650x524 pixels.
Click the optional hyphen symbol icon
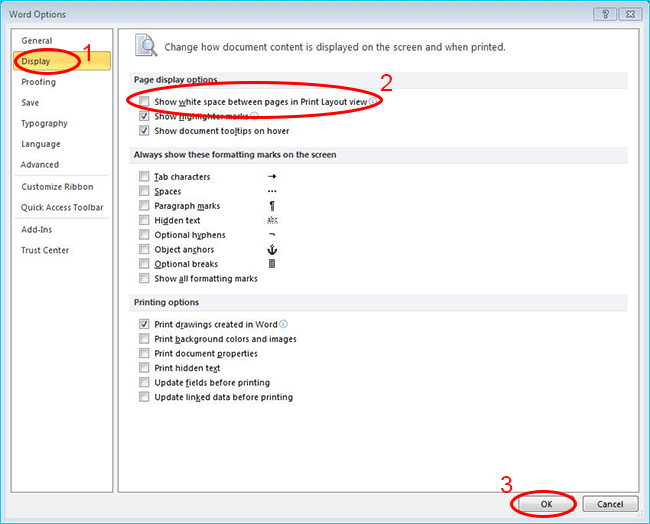[x=272, y=235]
